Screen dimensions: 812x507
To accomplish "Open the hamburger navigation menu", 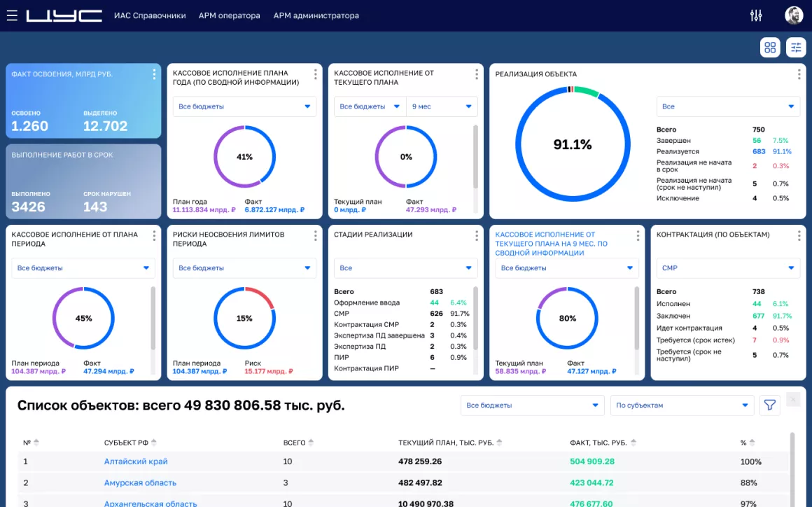I will [x=12, y=15].
